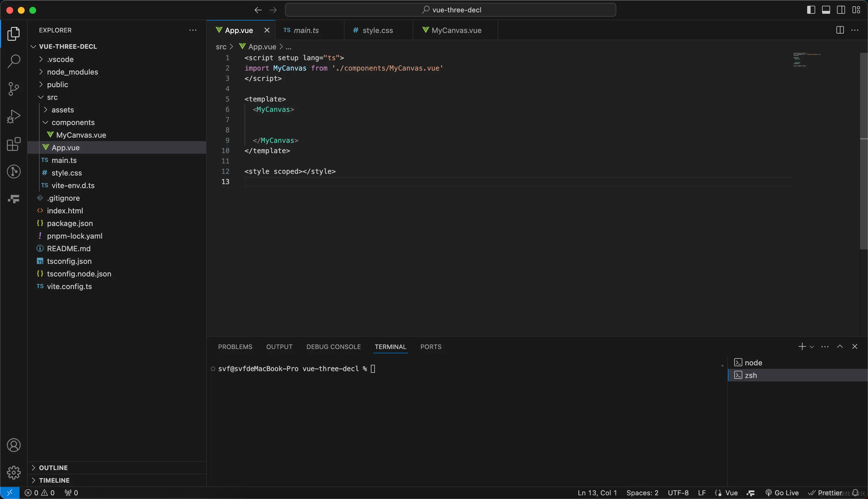Viewport: 868px width, 499px height.
Task: Open the Accounts menu icon
Action: [14, 445]
